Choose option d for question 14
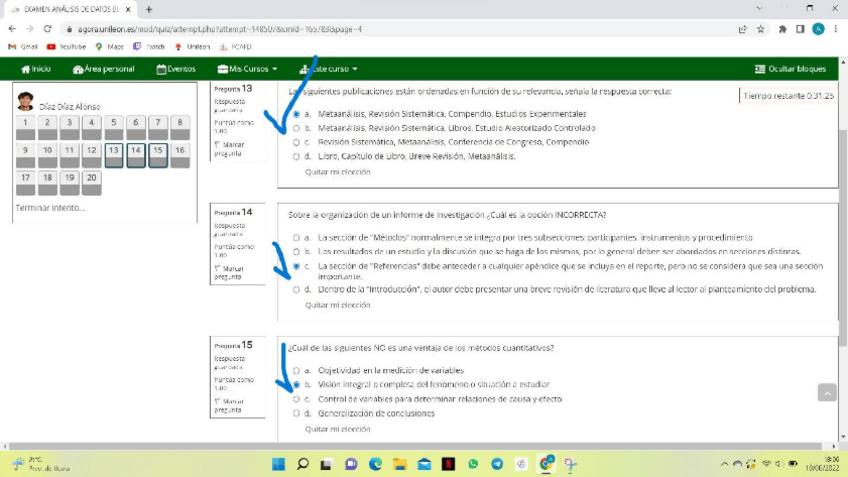 pos(296,289)
